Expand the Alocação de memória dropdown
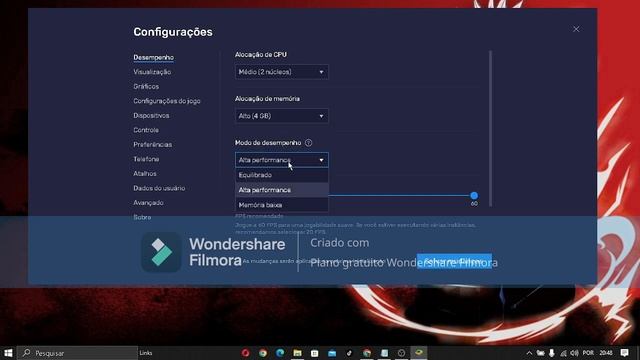 tap(282, 116)
